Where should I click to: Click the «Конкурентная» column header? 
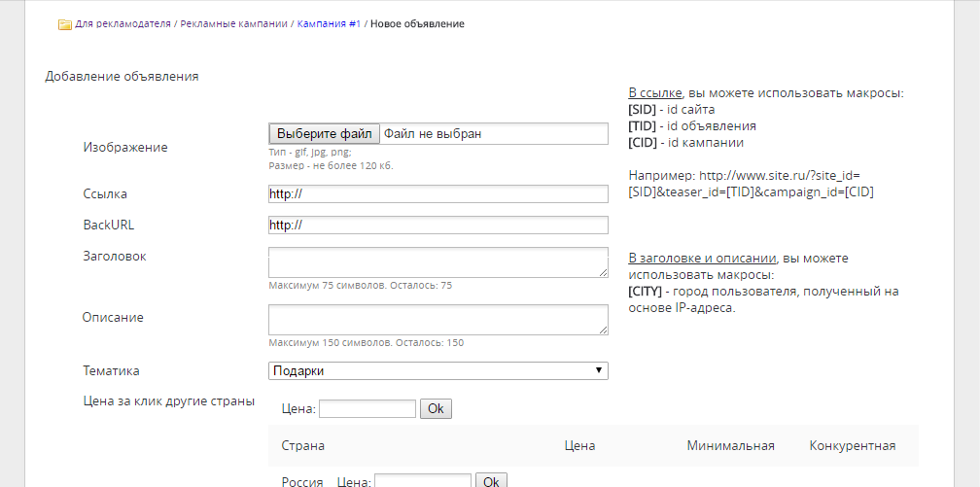(x=852, y=446)
